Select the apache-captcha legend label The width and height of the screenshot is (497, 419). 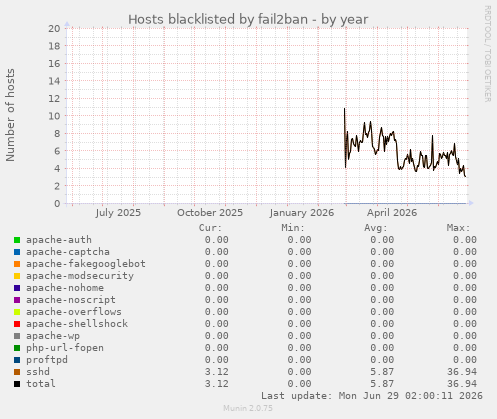68,252
